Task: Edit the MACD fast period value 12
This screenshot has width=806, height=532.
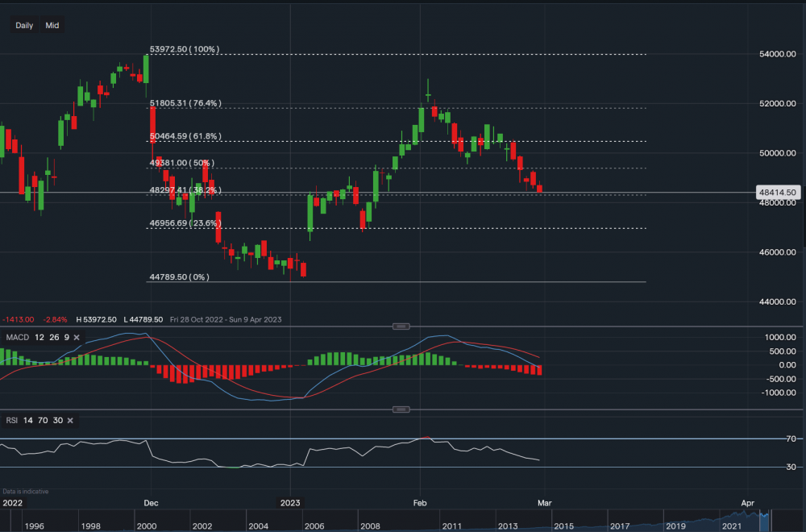Action: click(x=39, y=336)
